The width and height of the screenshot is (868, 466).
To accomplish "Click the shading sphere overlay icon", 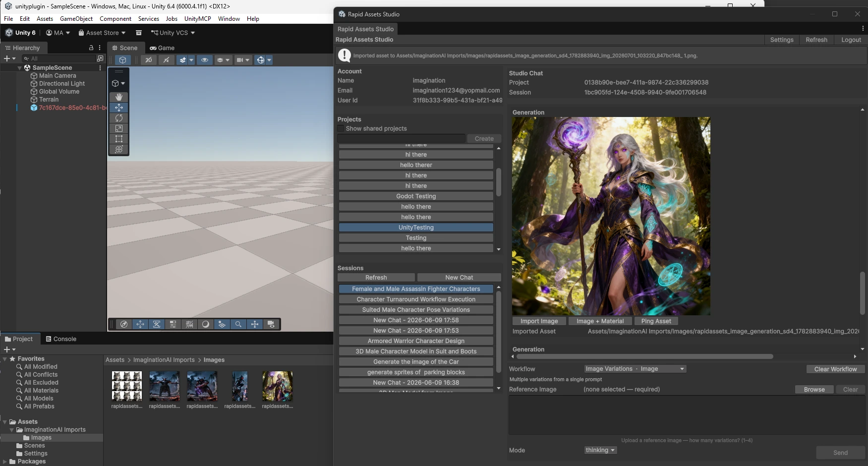I will coord(206,324).
